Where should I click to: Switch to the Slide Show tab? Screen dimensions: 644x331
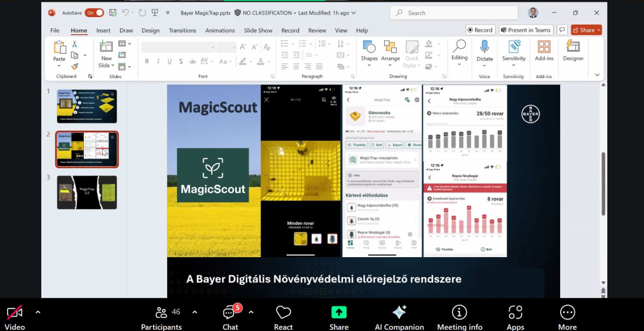tap(258, 30)
